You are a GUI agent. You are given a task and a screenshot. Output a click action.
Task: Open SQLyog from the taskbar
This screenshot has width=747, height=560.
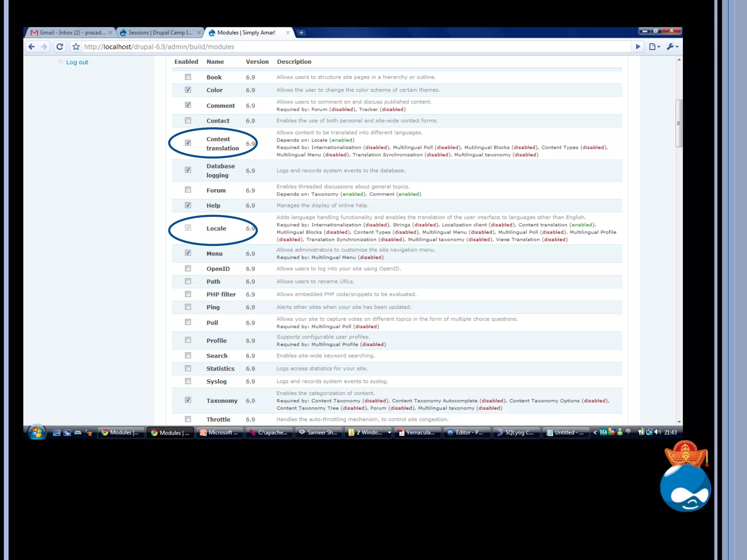(x=516, y=433)
